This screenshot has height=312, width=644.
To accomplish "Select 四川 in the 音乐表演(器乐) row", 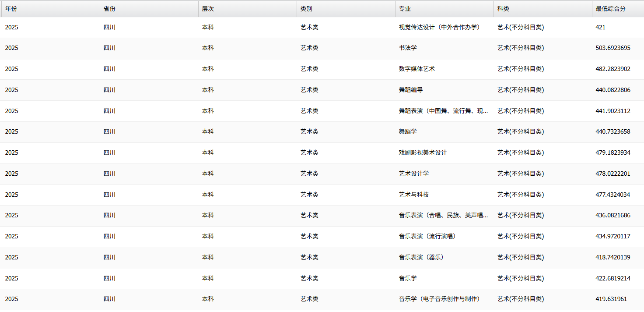I will [109, 257].
